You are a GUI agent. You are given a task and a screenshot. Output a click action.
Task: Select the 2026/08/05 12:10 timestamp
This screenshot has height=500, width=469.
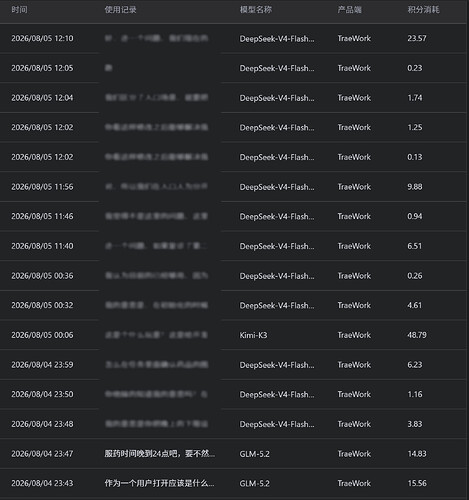click(42, 38)
